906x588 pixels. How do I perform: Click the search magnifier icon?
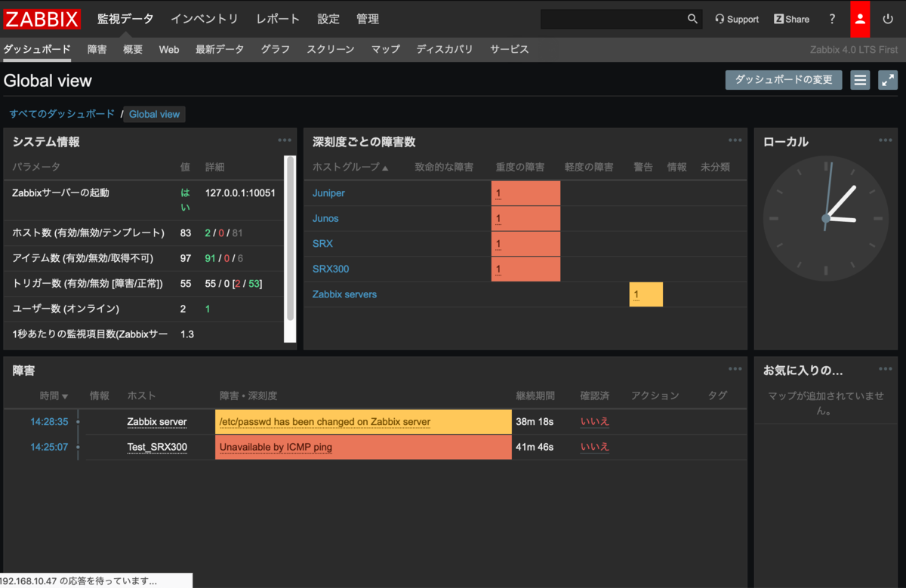pos(692,19)
